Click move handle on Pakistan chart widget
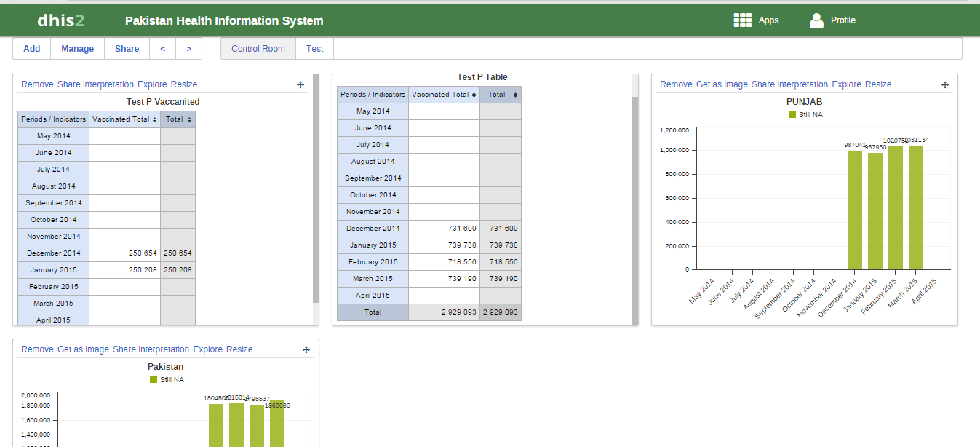Screen dimensions: 980x447 click(306, 349)
